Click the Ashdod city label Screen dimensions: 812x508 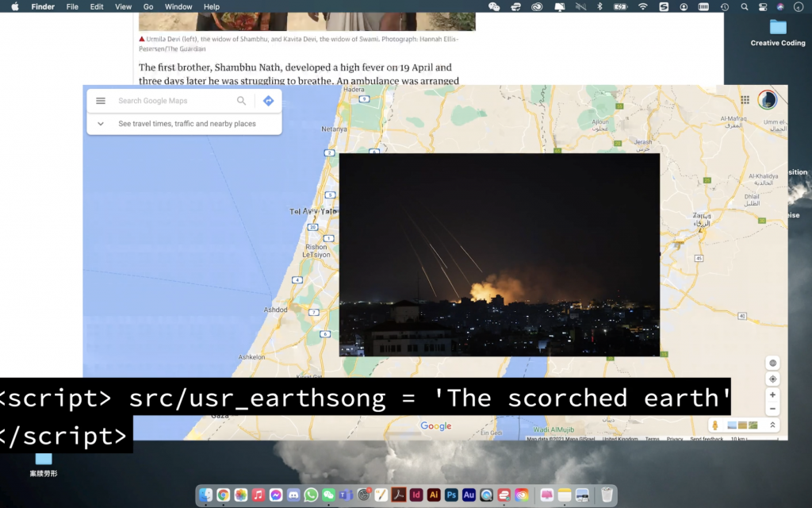(275, 310)
